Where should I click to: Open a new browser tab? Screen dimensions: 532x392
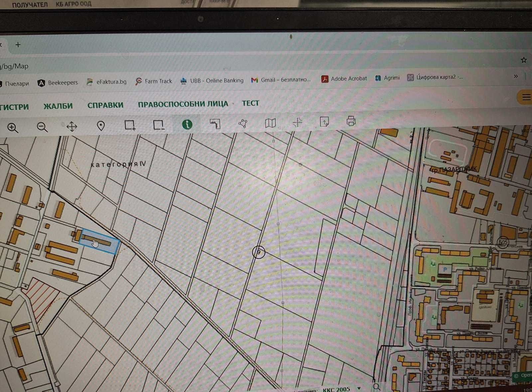click(x=18, y=45)
